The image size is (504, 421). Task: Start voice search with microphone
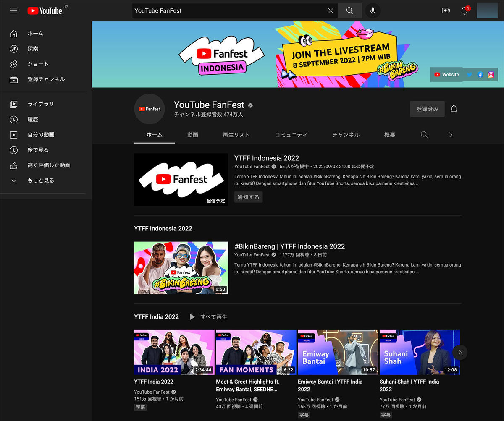373,11
